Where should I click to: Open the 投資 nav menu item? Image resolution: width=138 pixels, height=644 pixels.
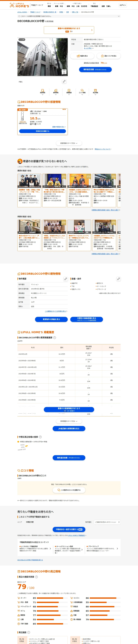pyautogui.click(x=103, y=6)
